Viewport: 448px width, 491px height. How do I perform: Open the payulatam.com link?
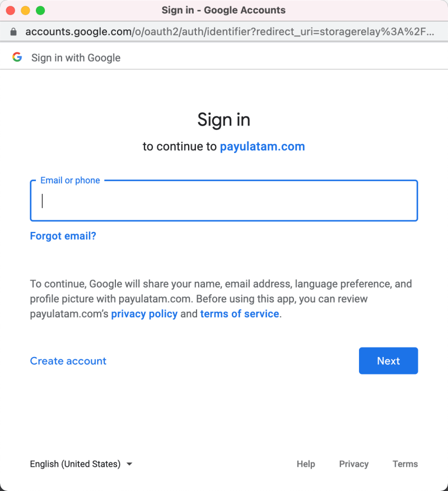tap(263, 146)
